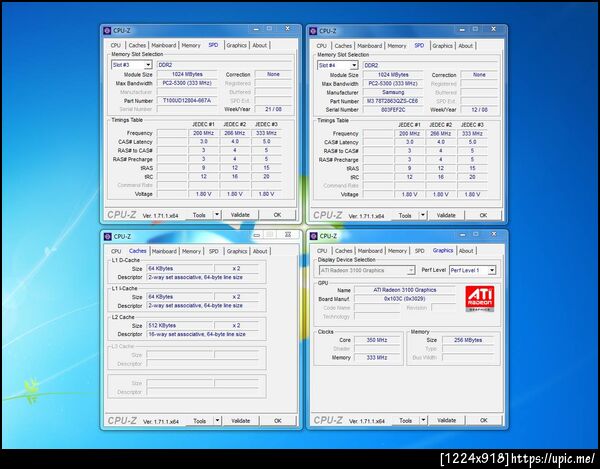Screen dimensions: 600x469
Task: Open Graphics tab in Slot #3 window
Action: 236,45
